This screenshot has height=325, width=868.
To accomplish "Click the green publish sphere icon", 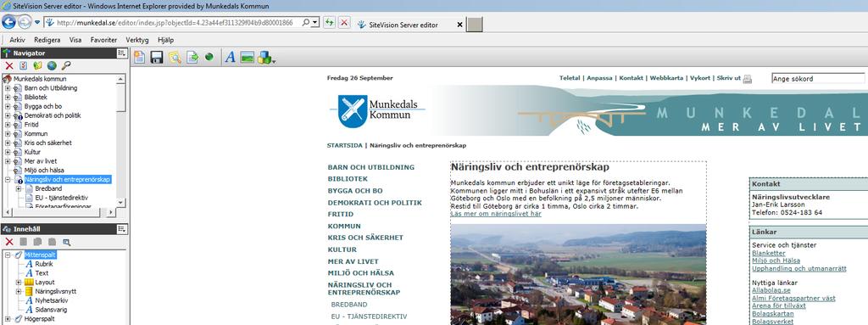I will pyautogui.click(x=209, y=57).
